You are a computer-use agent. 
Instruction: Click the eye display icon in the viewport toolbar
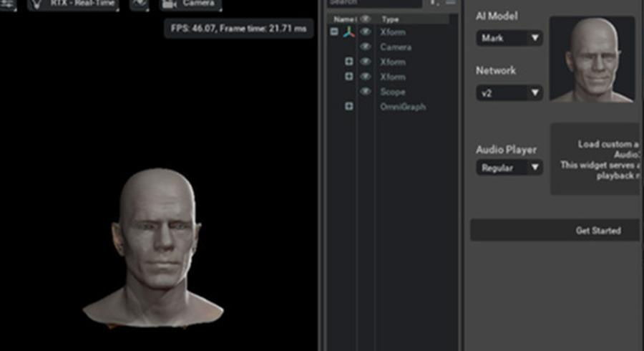tap(139, 4)
